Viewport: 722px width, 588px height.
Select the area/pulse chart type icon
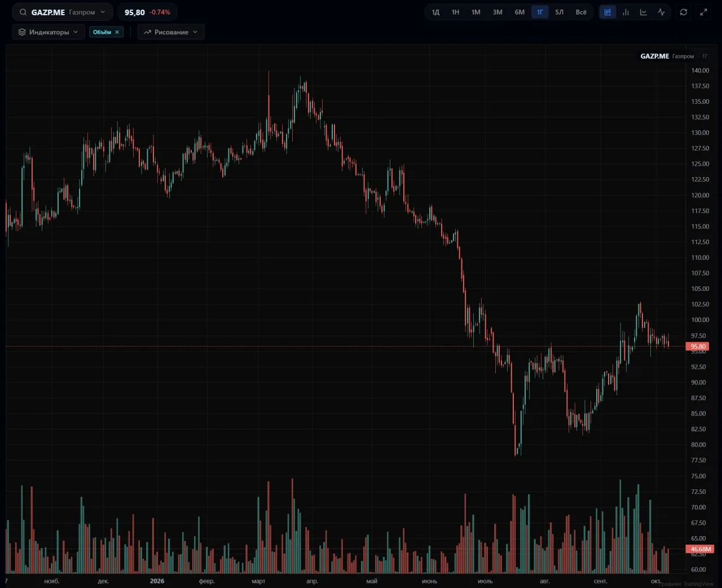[661, 12]
